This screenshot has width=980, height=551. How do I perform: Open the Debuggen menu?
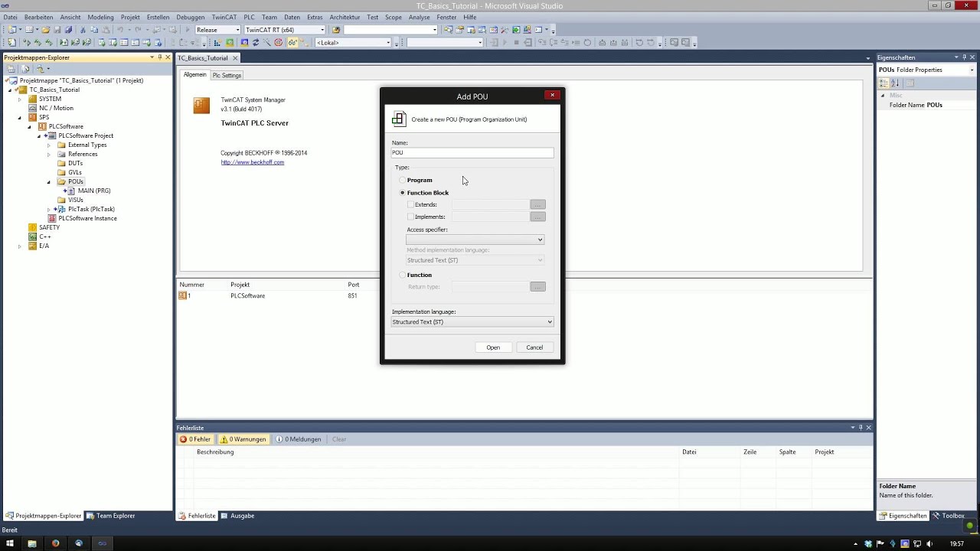point(190,17)
